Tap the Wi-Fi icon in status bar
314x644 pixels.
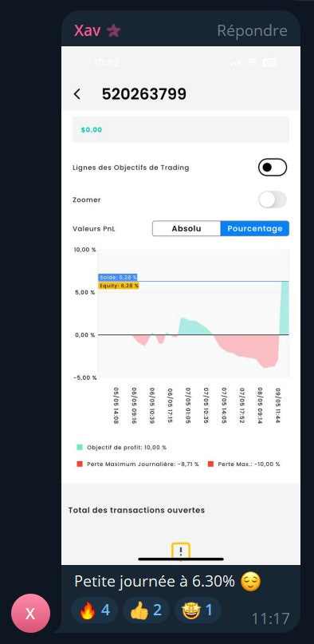[253, 62]
